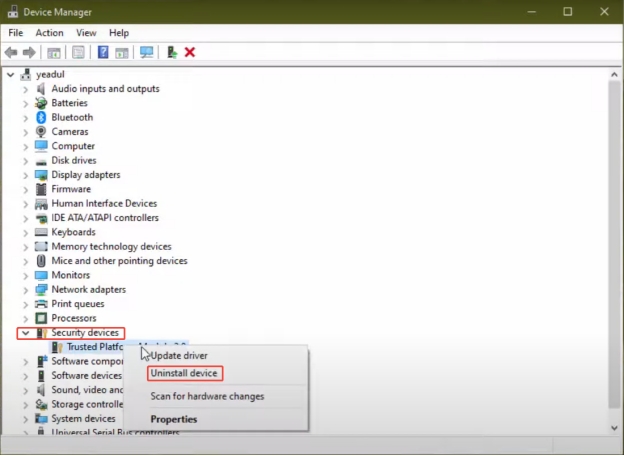The image size is (624, 456).
Task: Select the Print queues tree label
Action: [78, 304]
